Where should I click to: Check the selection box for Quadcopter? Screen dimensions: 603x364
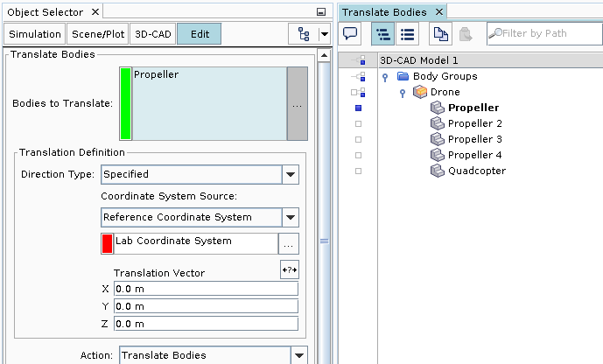[358, 171]
